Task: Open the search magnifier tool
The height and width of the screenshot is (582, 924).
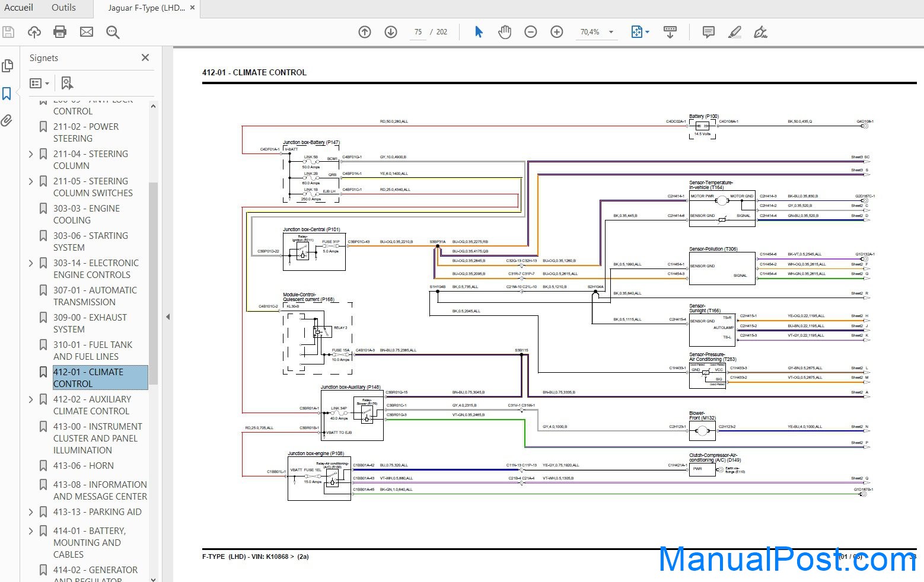Action: 113,32
